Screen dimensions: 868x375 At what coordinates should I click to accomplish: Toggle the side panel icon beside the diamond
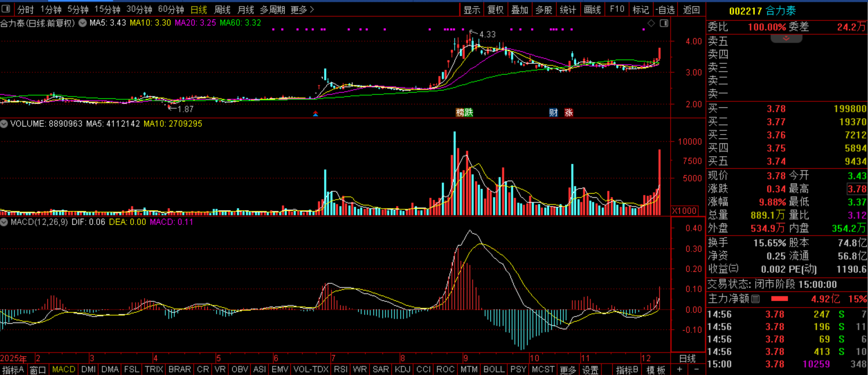[x=664, y=23]
